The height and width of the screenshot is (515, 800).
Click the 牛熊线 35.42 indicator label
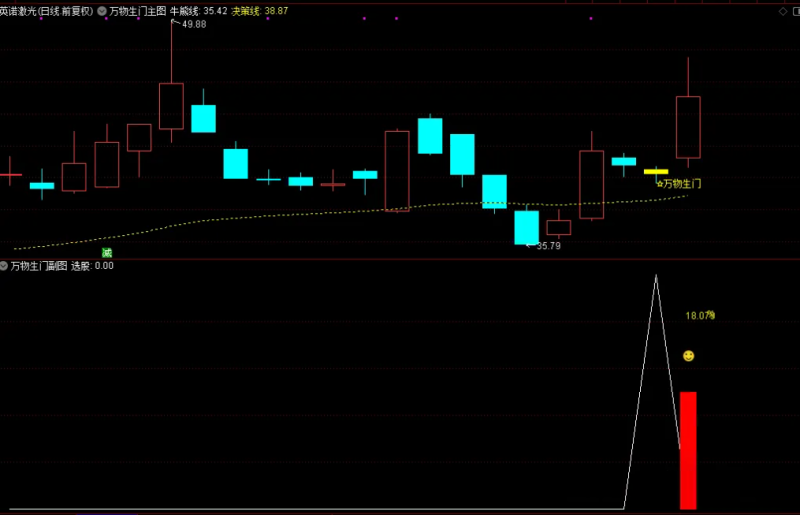198,10
